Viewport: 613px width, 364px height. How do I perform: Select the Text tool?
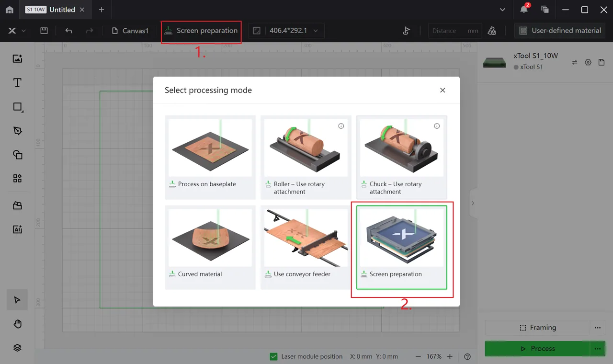coord(17,83)
